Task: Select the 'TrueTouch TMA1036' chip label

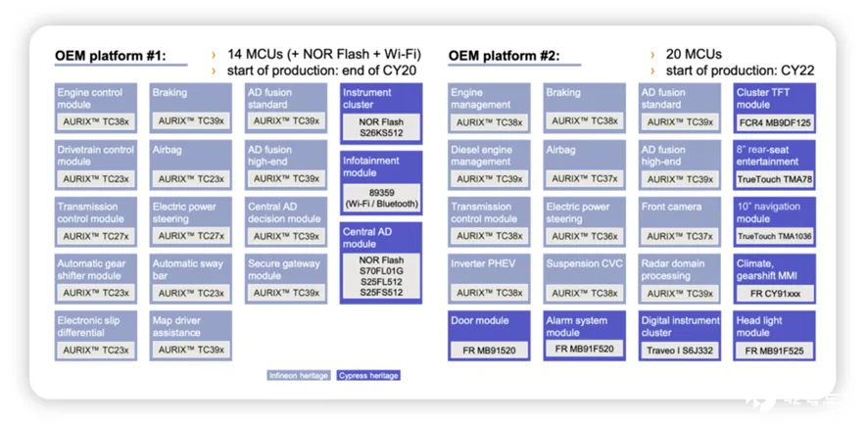Action: 775,236
